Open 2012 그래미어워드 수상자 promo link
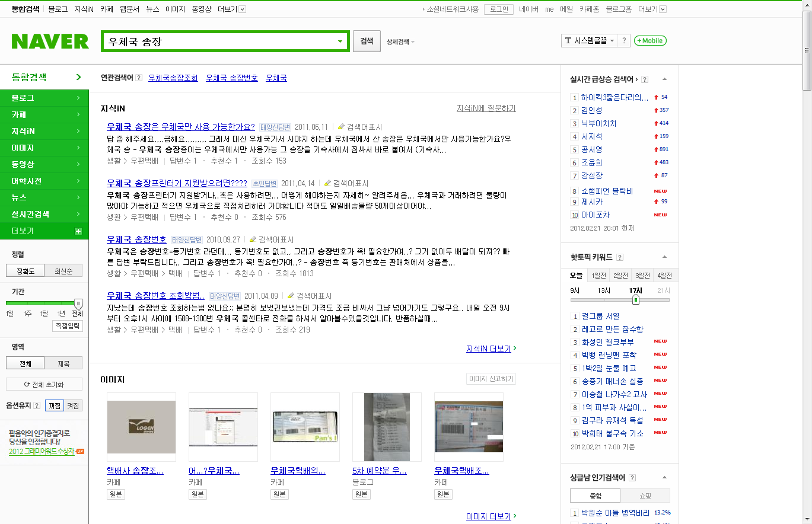This screenshot has height=524, width=812. point(42,451)
